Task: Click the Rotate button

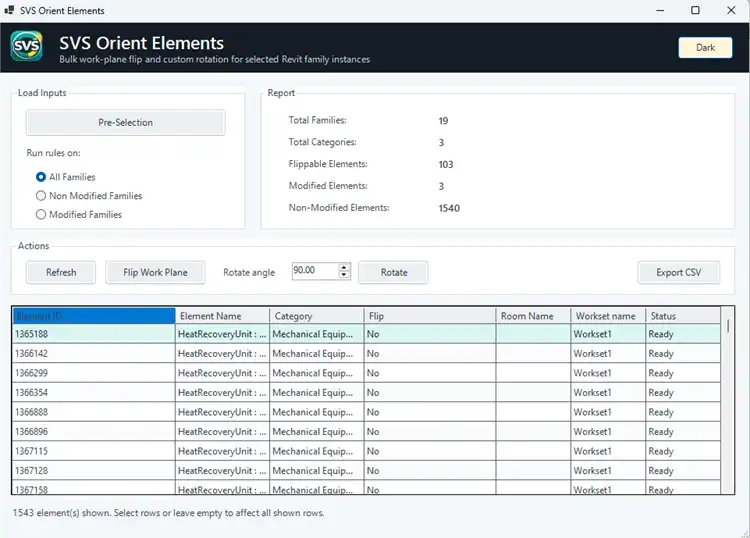Action: pyautogui.click(x=393, y=273)
